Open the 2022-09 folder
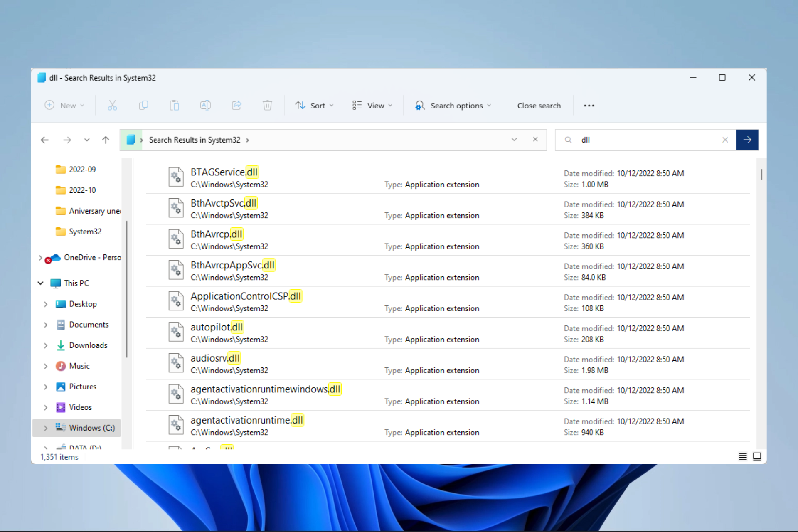 tap(82, 170)
